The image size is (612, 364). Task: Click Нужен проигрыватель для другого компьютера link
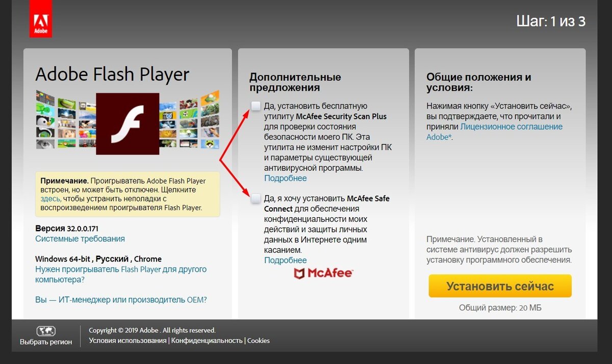[121, 274]
